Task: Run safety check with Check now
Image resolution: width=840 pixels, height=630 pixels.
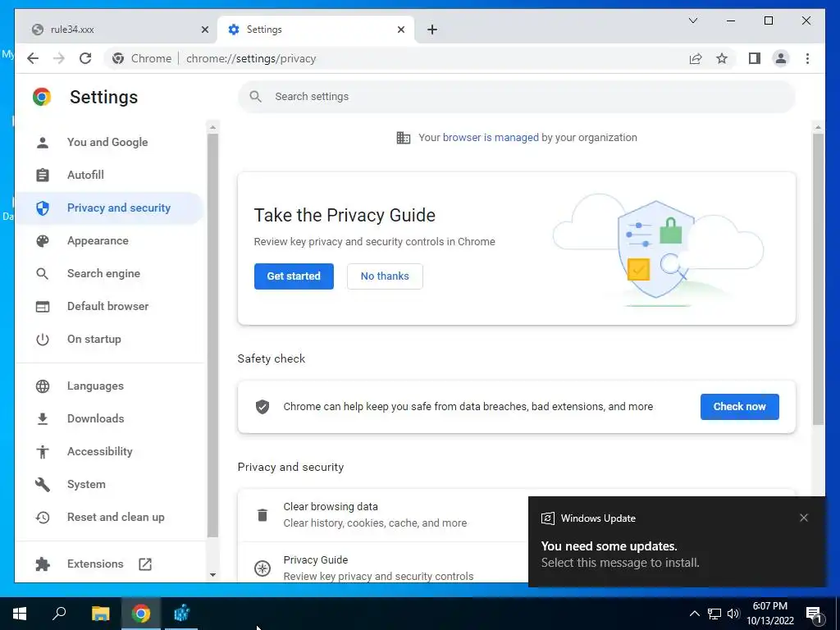Action: pyautogui.click(x=739, y=407)
